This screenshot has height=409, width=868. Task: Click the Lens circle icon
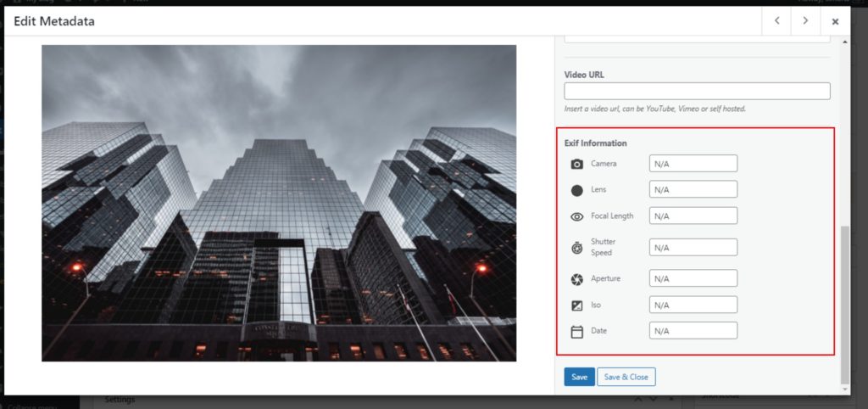coord(577,190)
